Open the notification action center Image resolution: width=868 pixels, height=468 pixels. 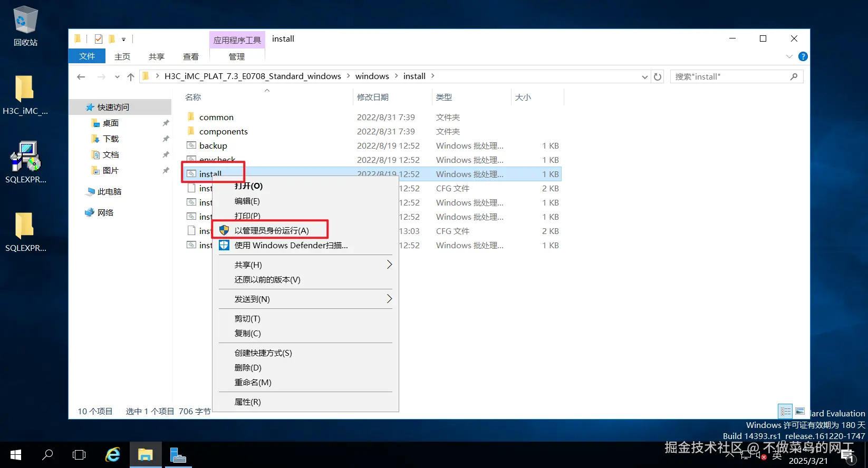pyautogui.click(x=848, y=456)
